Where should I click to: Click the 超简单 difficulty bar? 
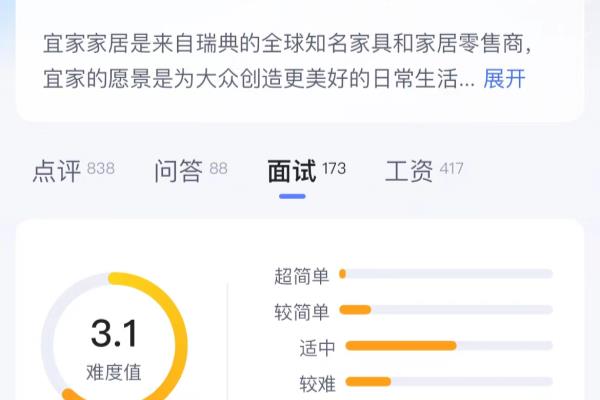pyautogui.click(x=446, y=274)
